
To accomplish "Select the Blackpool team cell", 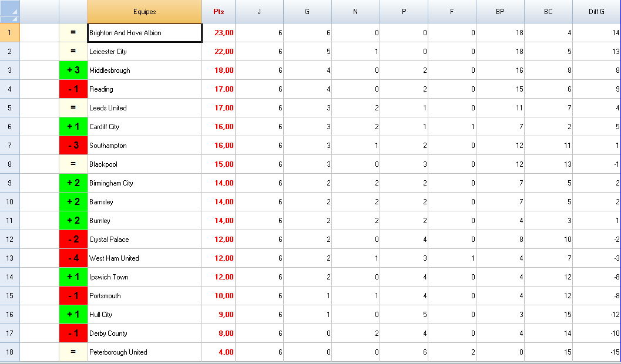I will 145,164.
